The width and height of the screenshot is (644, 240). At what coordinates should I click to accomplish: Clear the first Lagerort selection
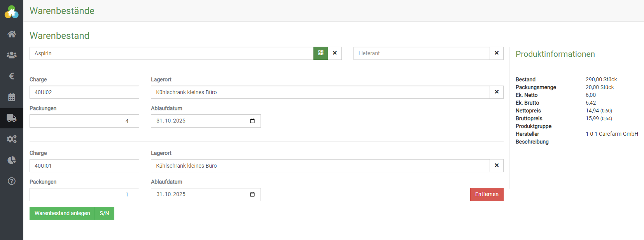[x=497, y=92]
